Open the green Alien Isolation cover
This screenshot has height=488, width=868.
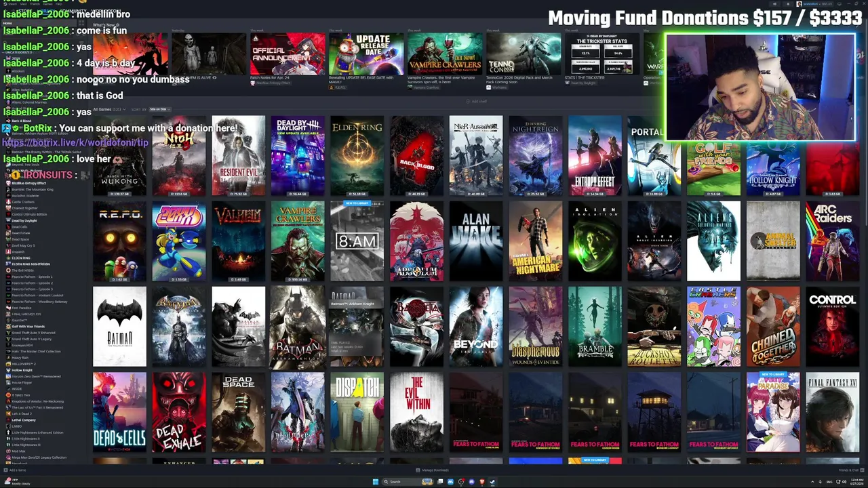(x=595, y=241)
